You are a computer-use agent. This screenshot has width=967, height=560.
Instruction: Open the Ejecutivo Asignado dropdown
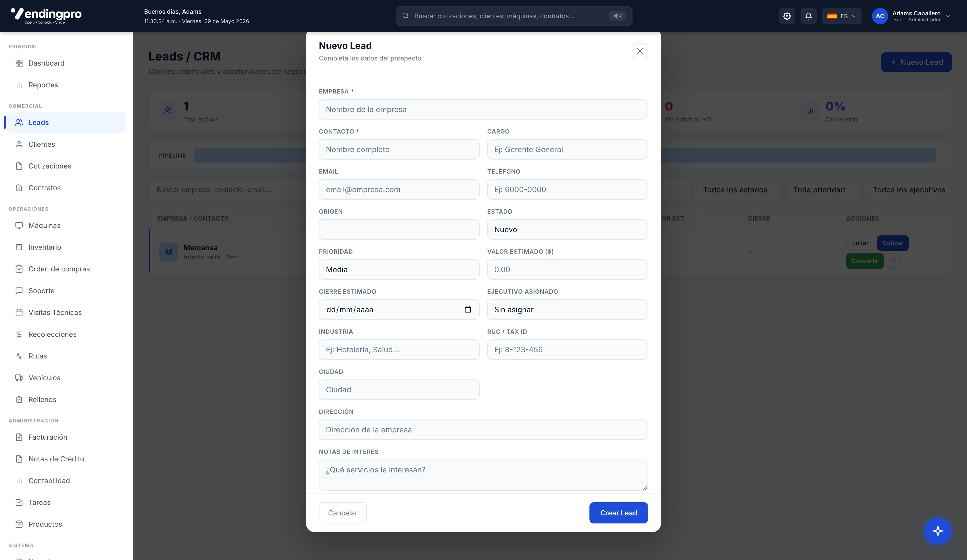pos(567,310)
